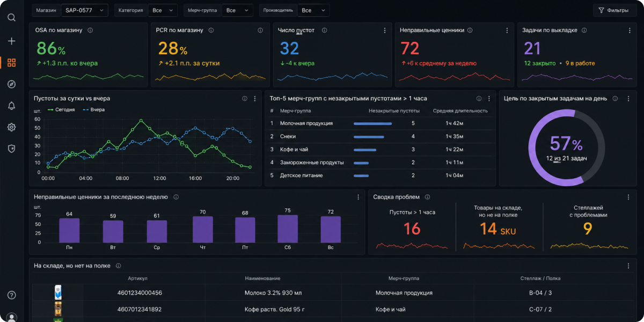Open the dashboards grid icon
644x322 pixels.
(11, 63)
